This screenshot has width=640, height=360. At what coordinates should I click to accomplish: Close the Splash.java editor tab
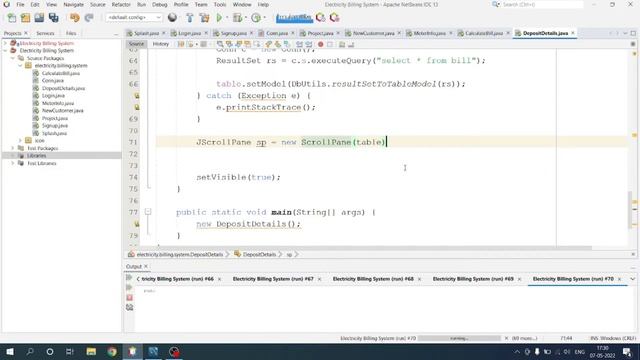coord(164,33)
